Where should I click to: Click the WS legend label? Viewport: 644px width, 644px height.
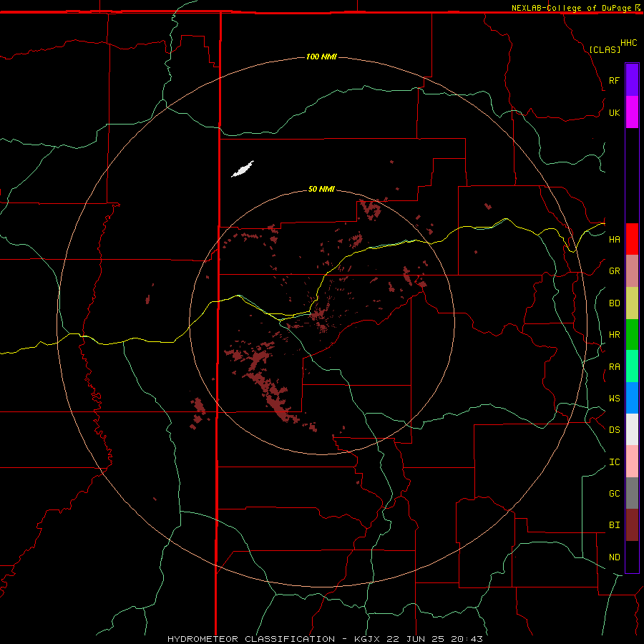click(614, 398)
